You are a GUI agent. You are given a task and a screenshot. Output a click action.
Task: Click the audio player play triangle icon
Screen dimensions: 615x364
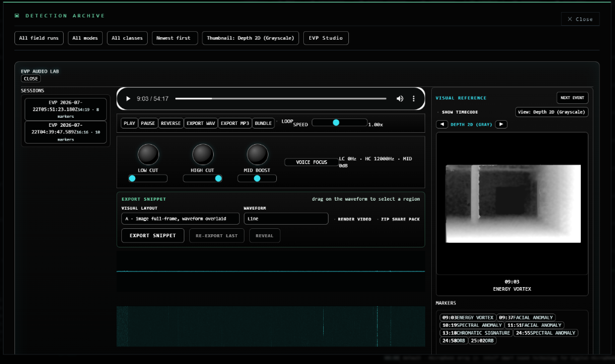tap(128, 99)
